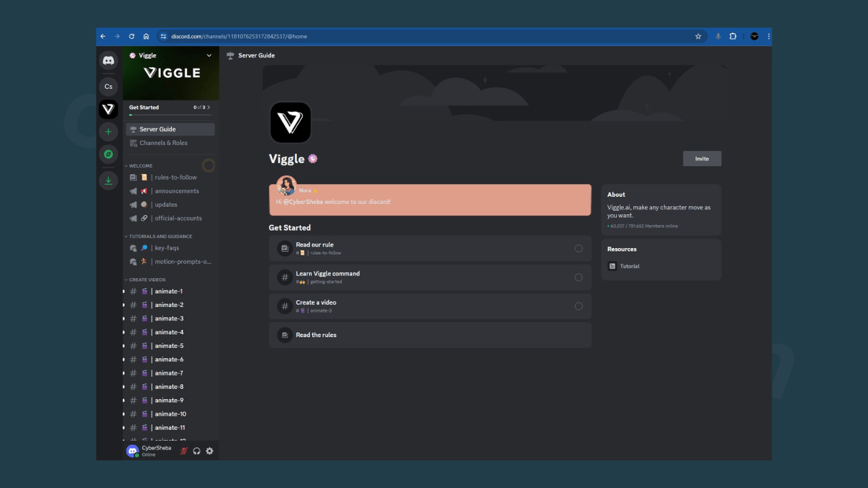Open animate-11 channel
The width and height of the screenshot is (868, 488).
coord(170,428)
